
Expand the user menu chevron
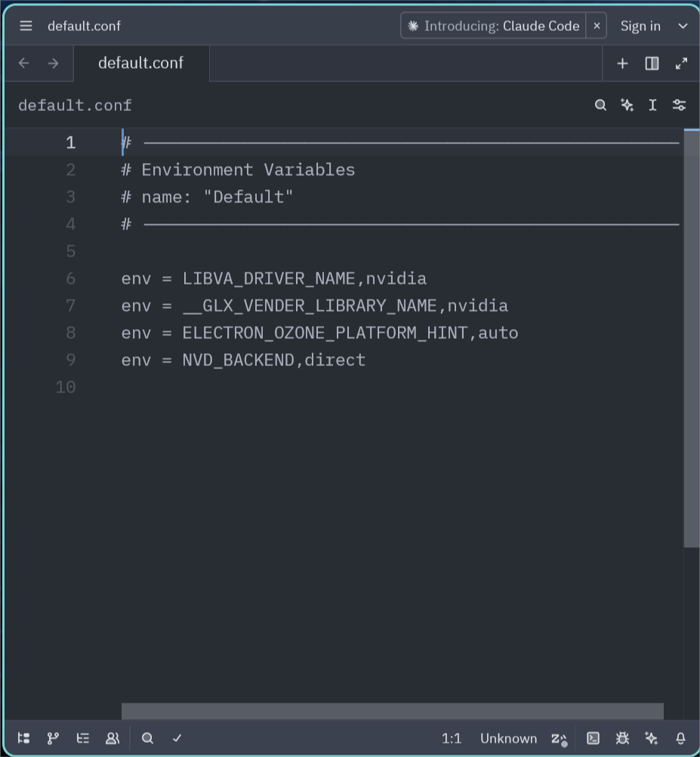[683, 26]
